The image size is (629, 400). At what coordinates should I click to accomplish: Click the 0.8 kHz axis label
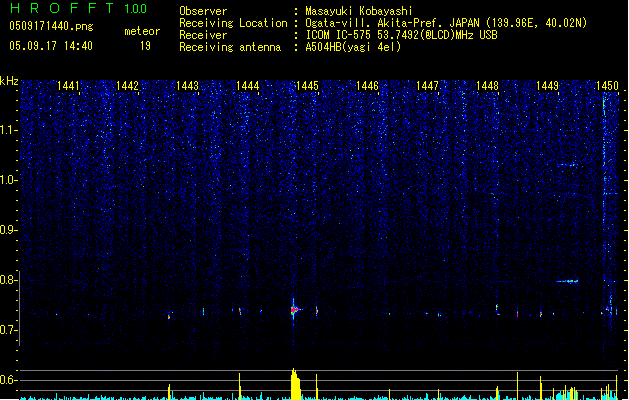(8, 280)
